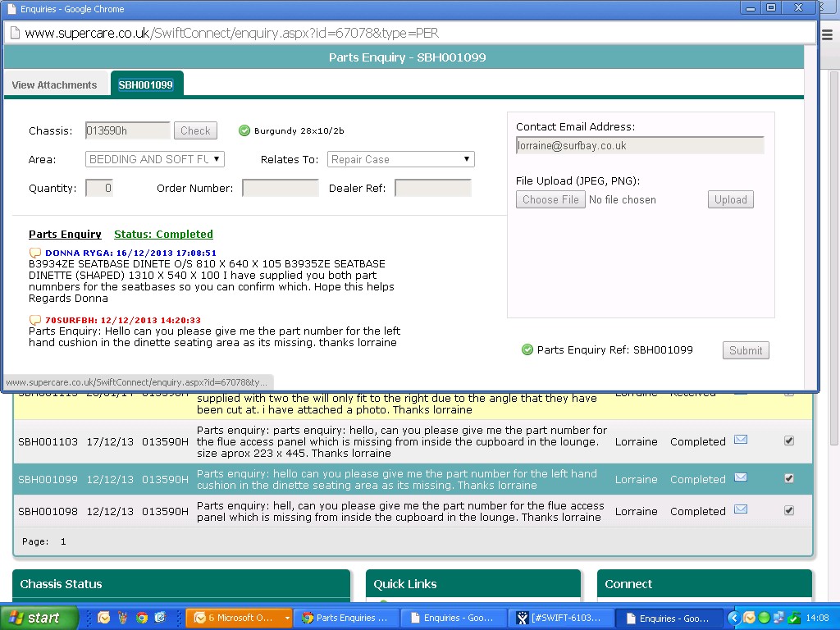This screenshot has height=630, width=840.
Task: Open the envelope icon in row SBH001099
Action: pyautogui.click(x=741, y=477)
